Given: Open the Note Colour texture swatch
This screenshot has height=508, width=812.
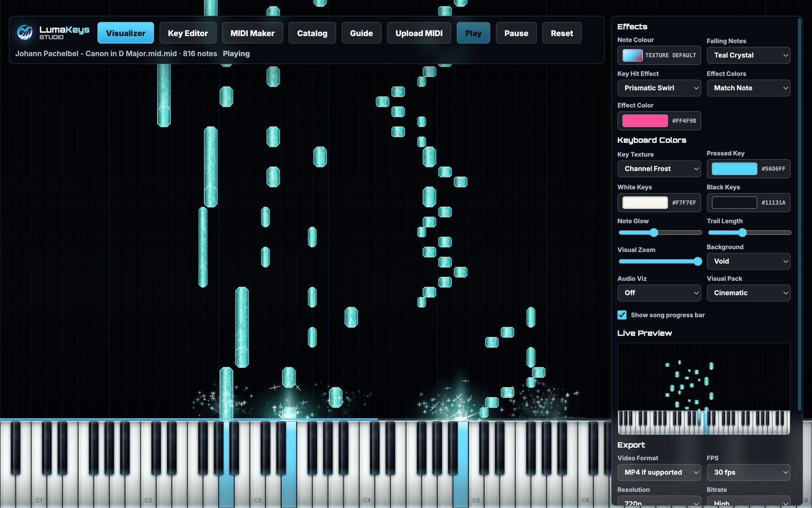Looking at the screenshot, I should tap(632, 55).
